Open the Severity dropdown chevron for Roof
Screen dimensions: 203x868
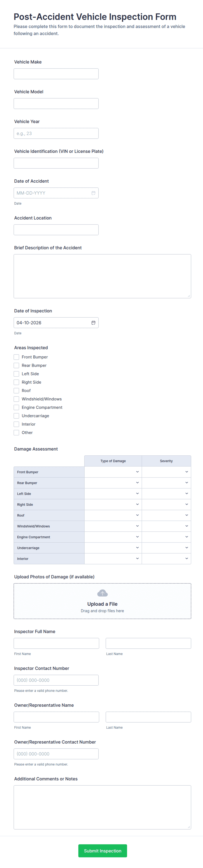[187, 515]
